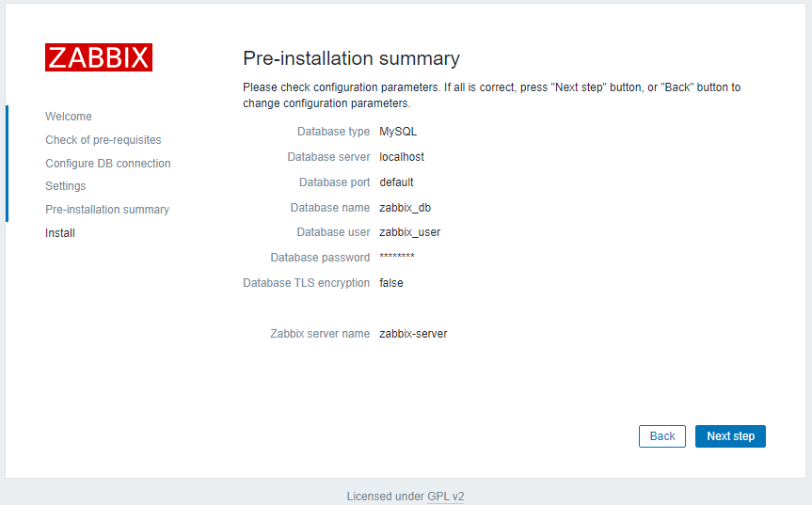Click the zabbix_db database name value
This screenshot has height=505, width=812.
point(405,208)
